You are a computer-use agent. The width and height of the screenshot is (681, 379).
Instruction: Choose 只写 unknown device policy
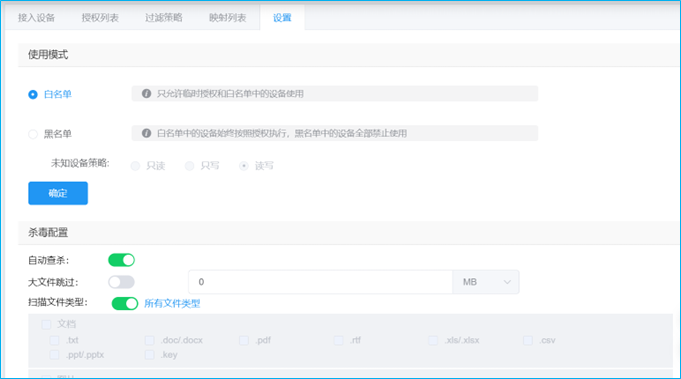189,166
